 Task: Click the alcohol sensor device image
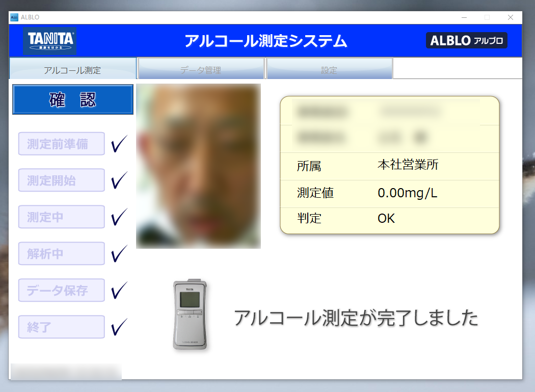pos(190,315)
